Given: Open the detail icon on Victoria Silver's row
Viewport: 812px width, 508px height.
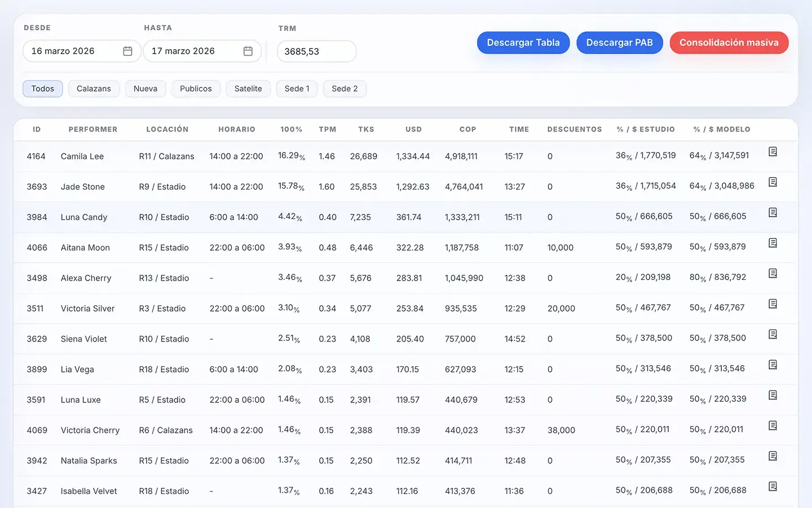Looking at the screenshot, I should coord(773,304).
